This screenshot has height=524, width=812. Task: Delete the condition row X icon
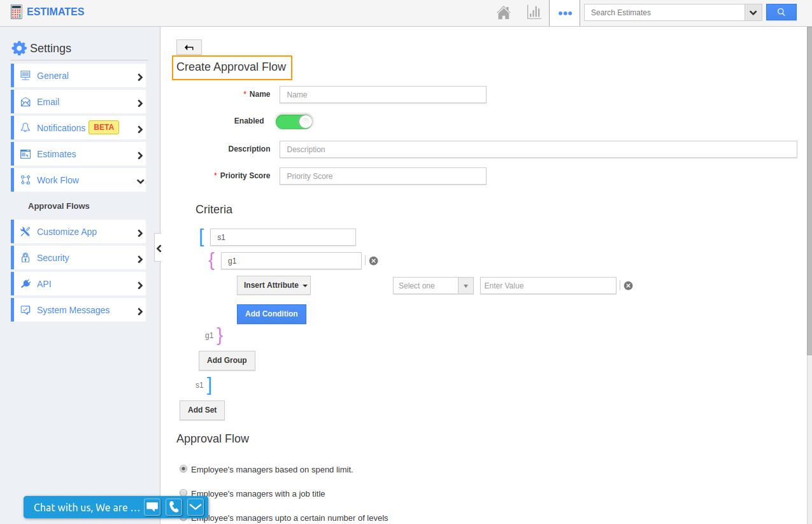tap(628, 286)
